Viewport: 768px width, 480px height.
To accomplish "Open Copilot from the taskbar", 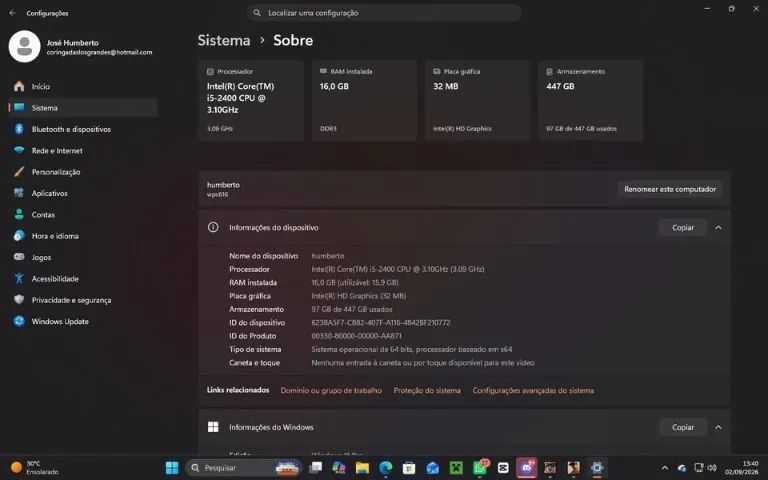I will point(339,468).
